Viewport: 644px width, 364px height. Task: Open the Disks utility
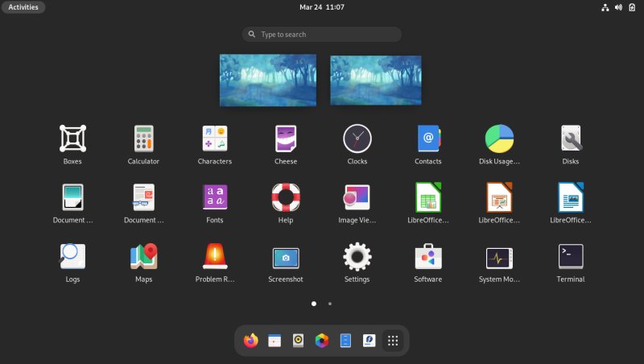click(571, 145)
